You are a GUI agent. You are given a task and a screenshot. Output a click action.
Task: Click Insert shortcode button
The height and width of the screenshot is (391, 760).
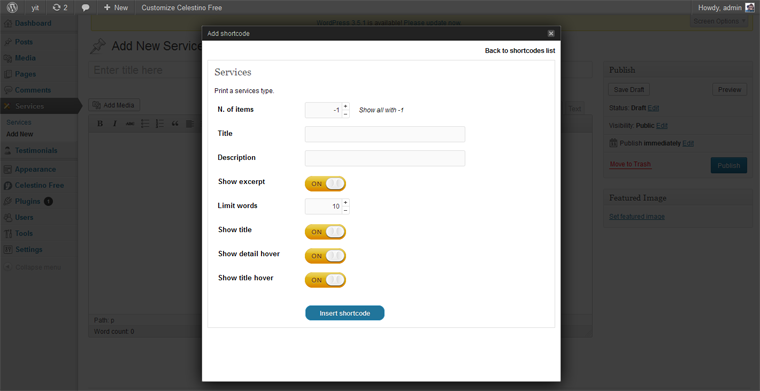point(345,313)
